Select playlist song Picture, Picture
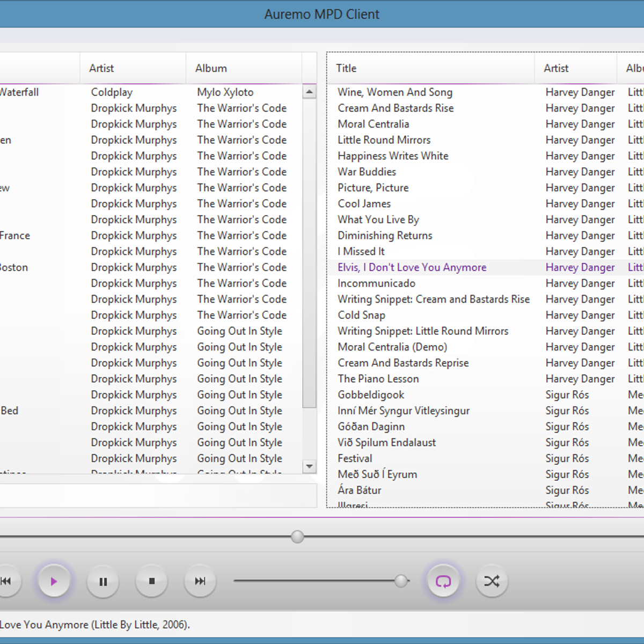Image resolution: width=644 pixels, height=644 pixels. pos(486,188)
